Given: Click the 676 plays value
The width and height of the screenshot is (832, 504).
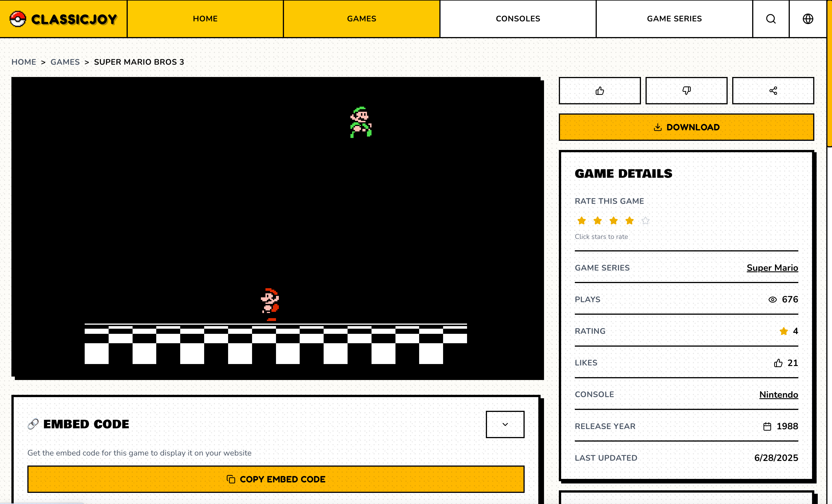Looking at the screenshot, I should tap(790, 299).
